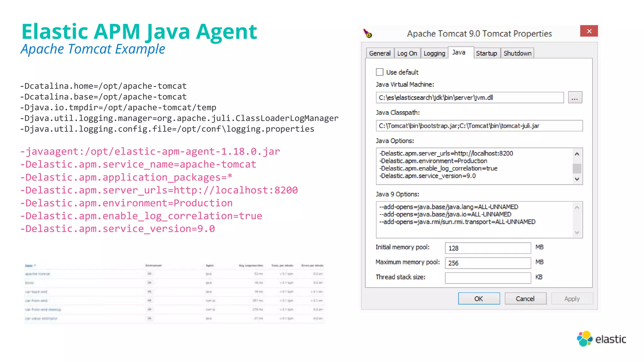Click the Maximum memory pool field
644x362 pixels.
click(x=488, y=263)
